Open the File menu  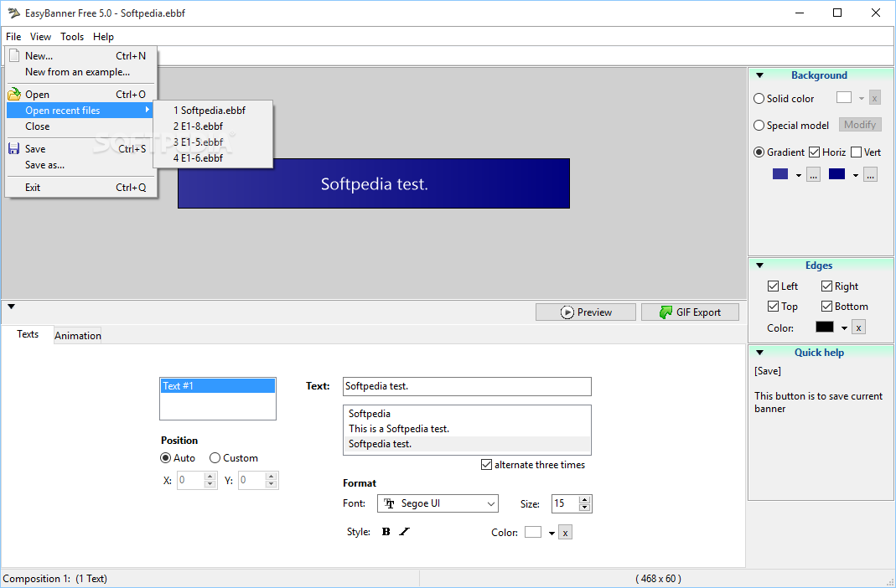point(13,37)
